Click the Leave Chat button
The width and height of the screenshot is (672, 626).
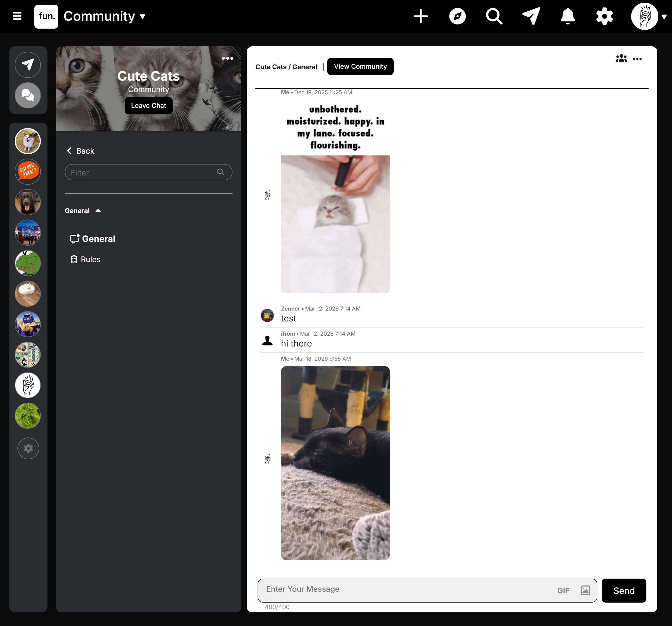tap(148, 105)
